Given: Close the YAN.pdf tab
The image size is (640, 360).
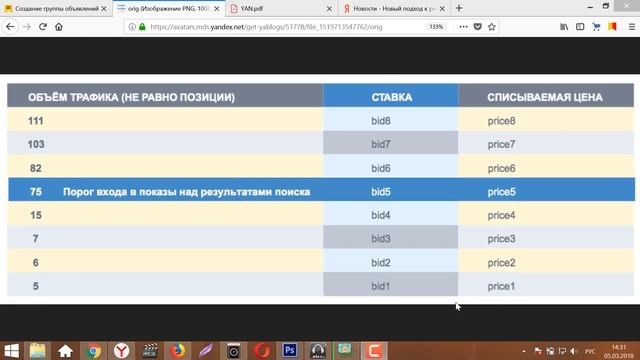Looking at the screenshot, I should point(329,9).
